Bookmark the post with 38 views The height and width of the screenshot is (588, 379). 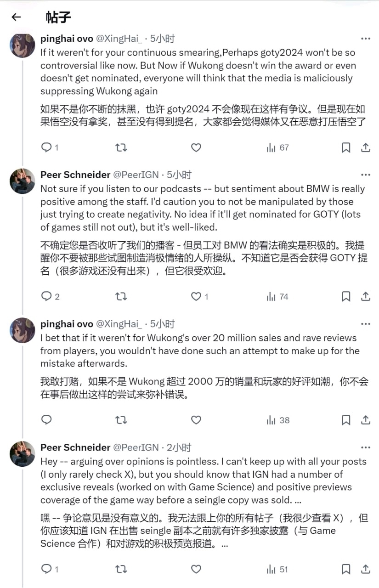pyautogui.click(x=346, y=420)
